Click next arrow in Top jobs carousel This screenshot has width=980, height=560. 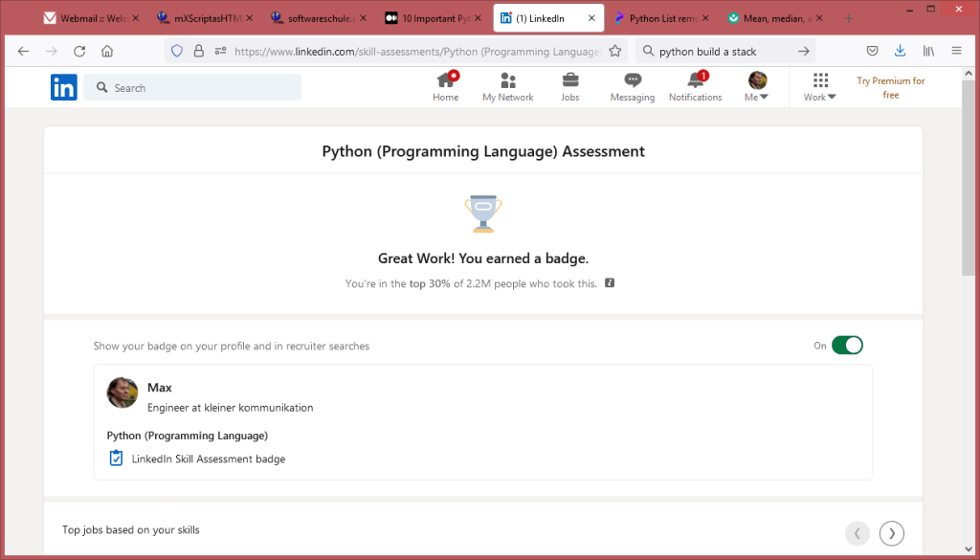pos(891,533)
